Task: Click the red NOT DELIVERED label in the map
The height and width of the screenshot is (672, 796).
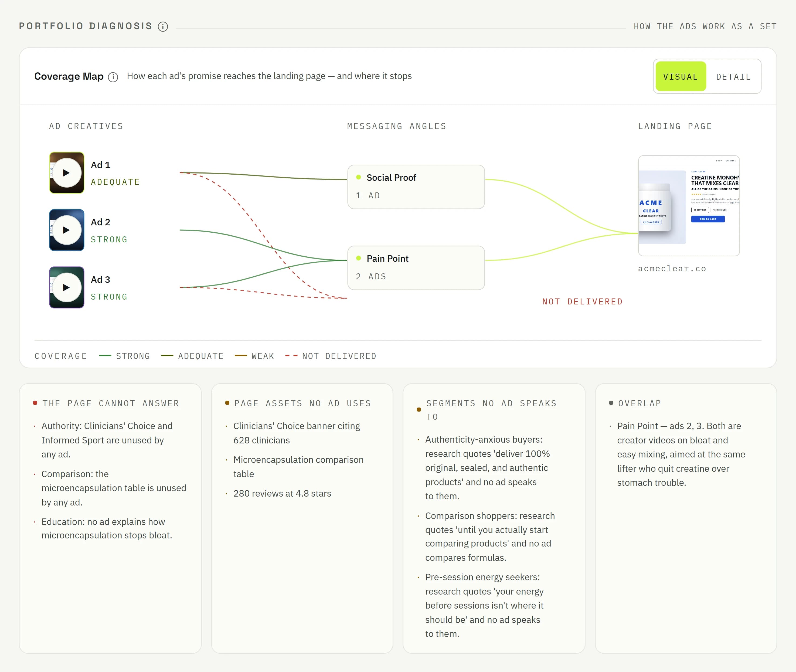Action: [x=582, y=302]
